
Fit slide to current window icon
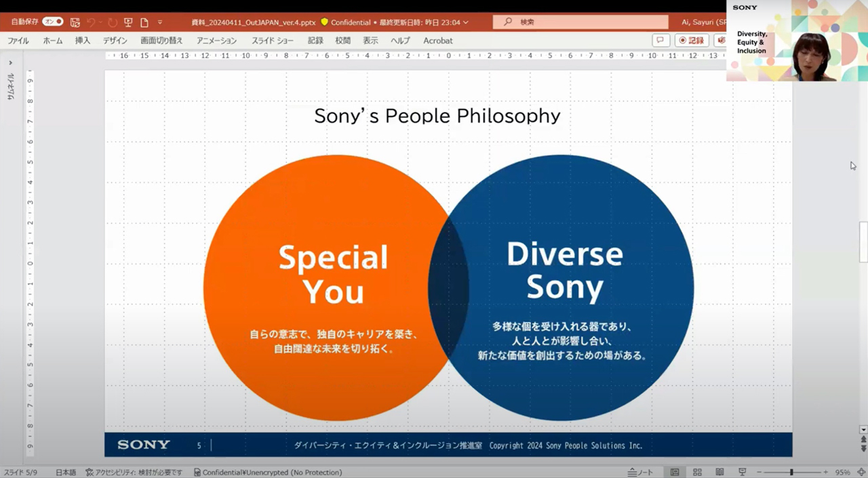tap(861, 472)
